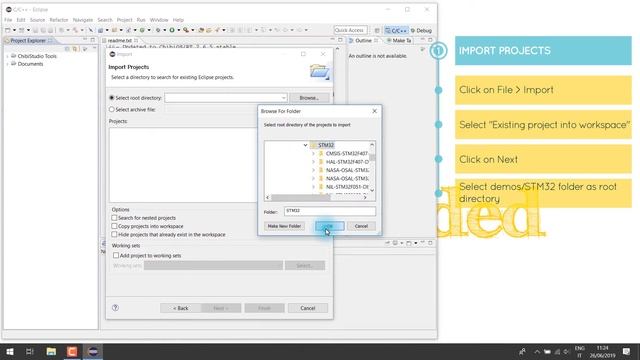The width and height of the screenshot is (640, 360).
Task: Click the New toolbar icon
Action: (7, 30)
